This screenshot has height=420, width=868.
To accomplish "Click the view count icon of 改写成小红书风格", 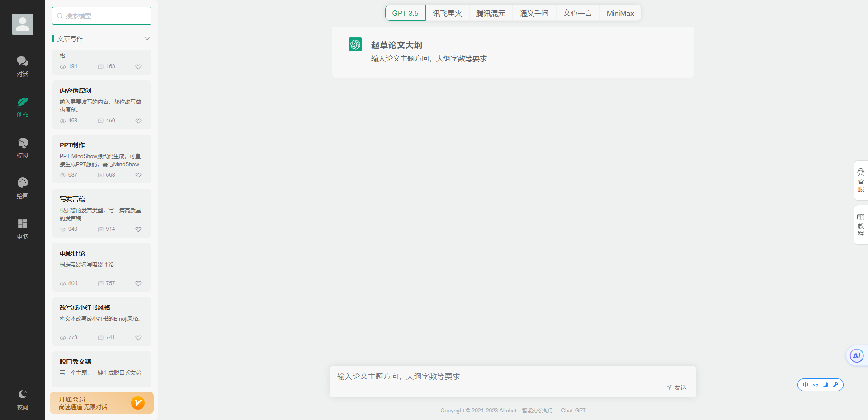I will [x=63, y=338].
